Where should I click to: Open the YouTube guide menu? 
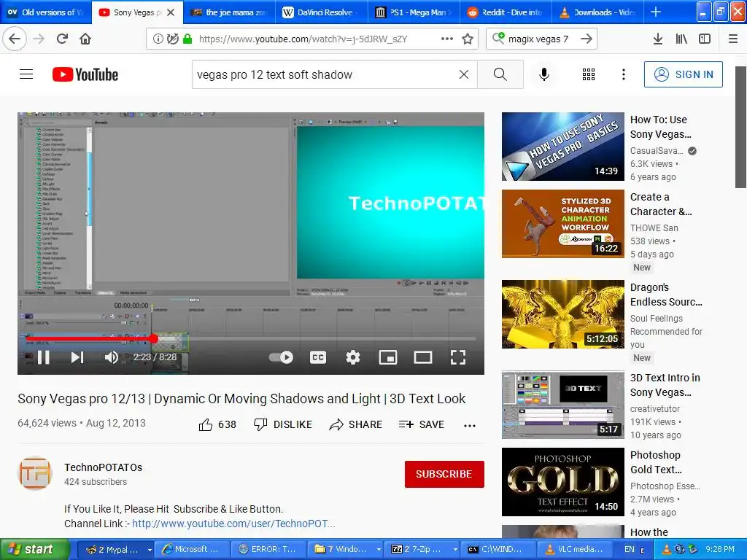[26, 74]
